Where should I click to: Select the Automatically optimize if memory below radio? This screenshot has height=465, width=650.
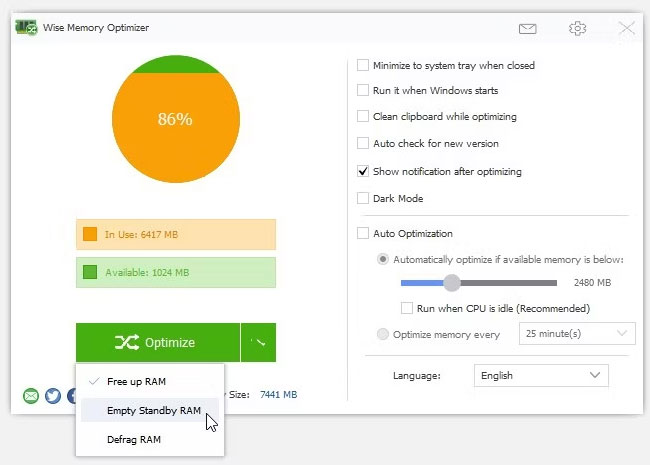[383, 259]
